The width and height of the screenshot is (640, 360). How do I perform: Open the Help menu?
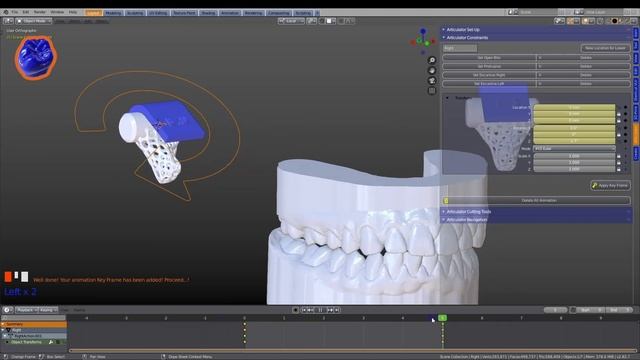click(x=73, y=12)
